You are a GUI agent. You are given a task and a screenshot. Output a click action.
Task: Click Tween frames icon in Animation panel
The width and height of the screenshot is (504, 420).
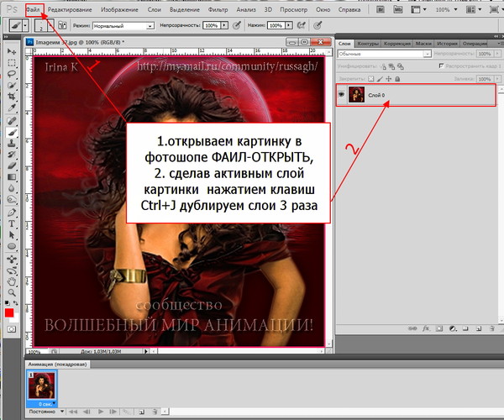tap(126, 412)
